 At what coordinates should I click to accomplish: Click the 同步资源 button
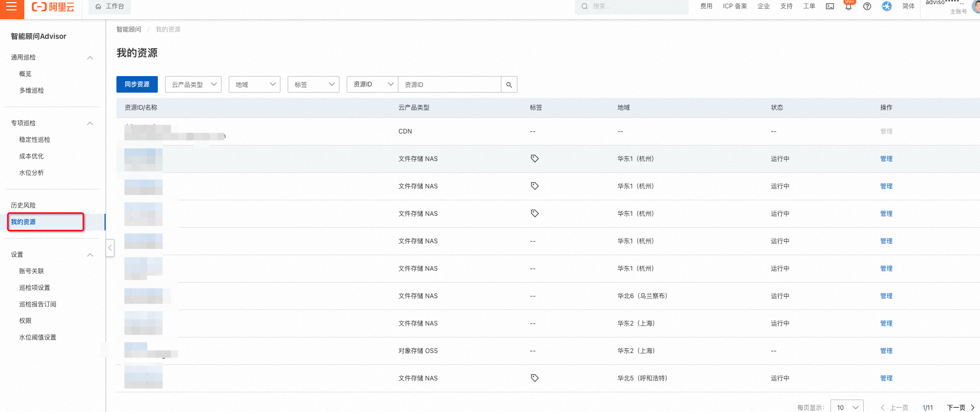(137, 84)
